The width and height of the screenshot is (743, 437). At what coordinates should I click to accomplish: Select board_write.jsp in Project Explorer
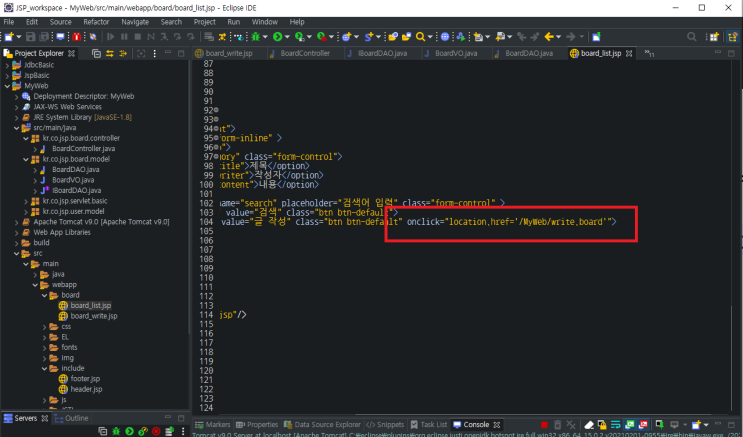click(x=94, y=316)
